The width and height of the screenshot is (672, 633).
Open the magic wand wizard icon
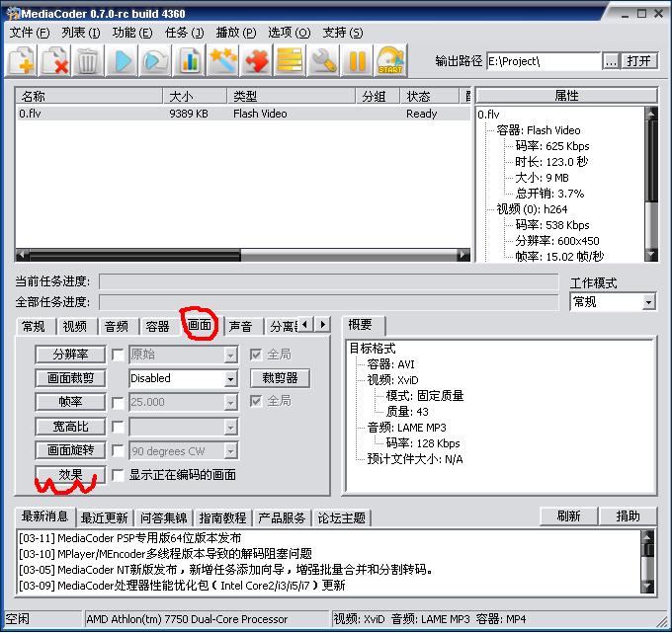[222, 61]
